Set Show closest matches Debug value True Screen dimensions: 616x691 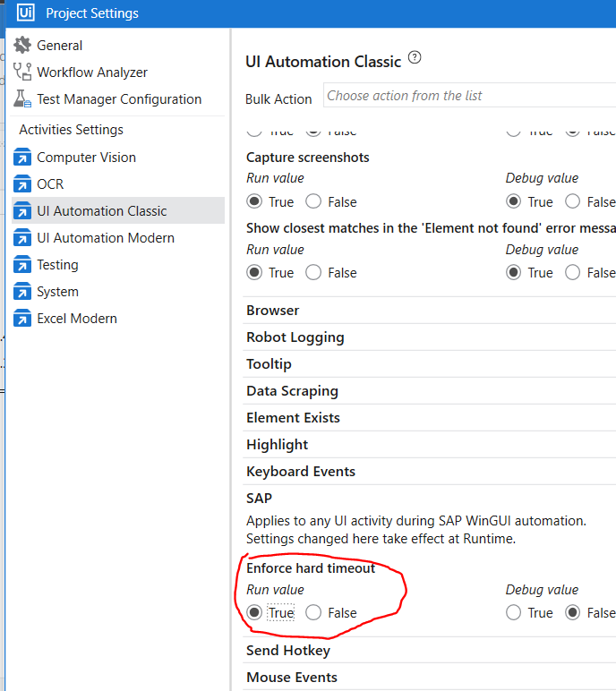514,272
